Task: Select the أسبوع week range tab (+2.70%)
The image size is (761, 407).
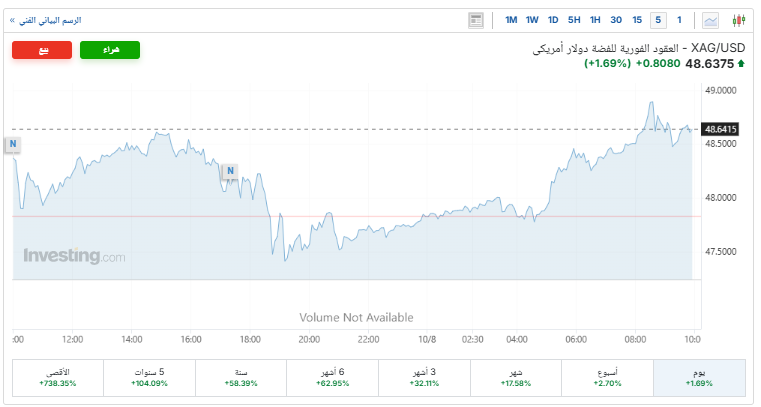Action: pyautogui.click(x=607, y=377)
